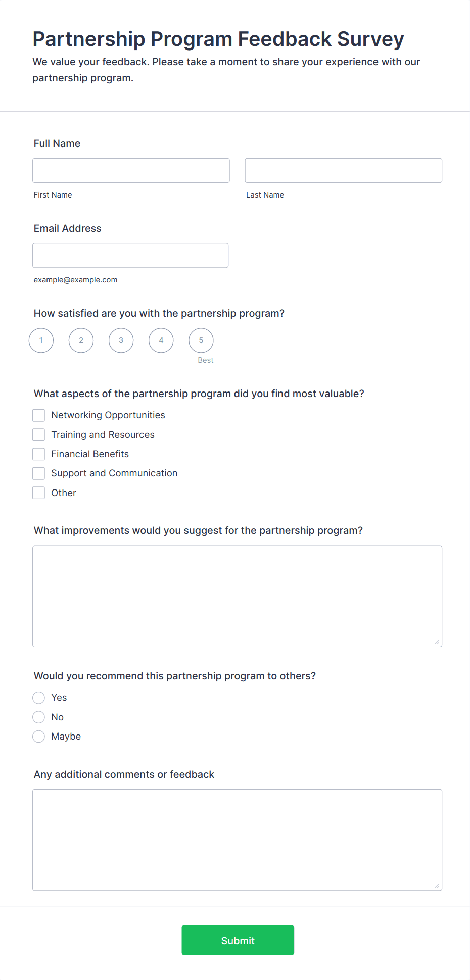Viewport: 470px width, 980px height.
Task: Click the Last Name input field
Action: [x=343, y=171]
